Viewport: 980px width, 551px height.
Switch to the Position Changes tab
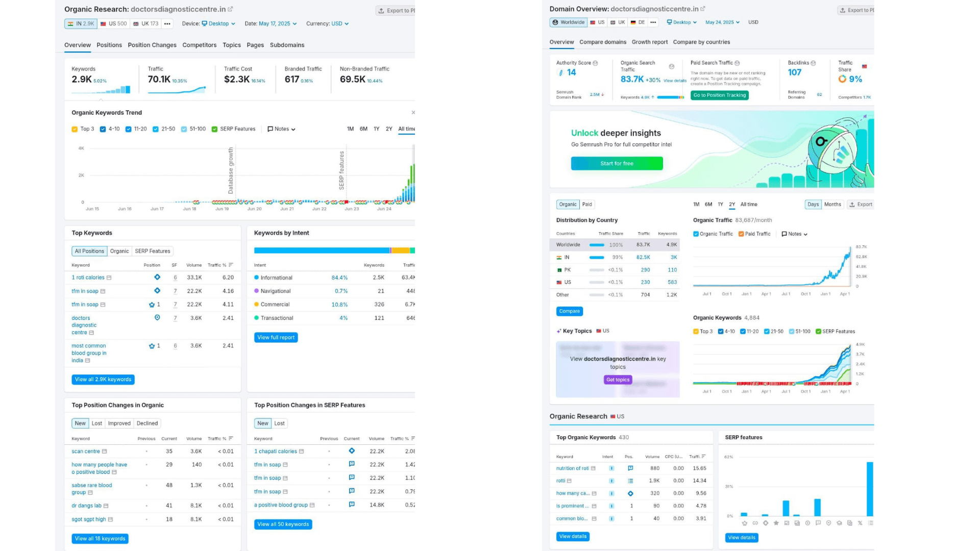tap(152, 45)
